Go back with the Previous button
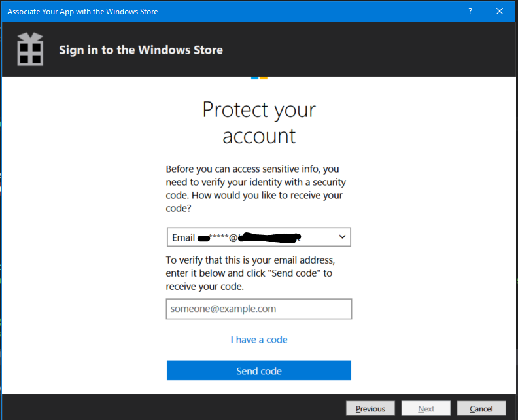Screen dimensions: 518x420 click(370, 409)
